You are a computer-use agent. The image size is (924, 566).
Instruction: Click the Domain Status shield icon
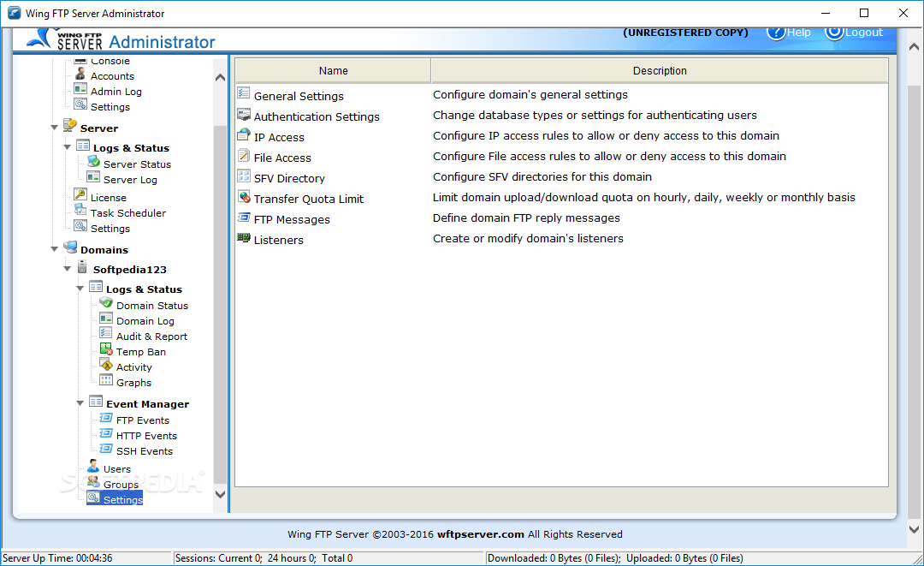tap(106, 303)
